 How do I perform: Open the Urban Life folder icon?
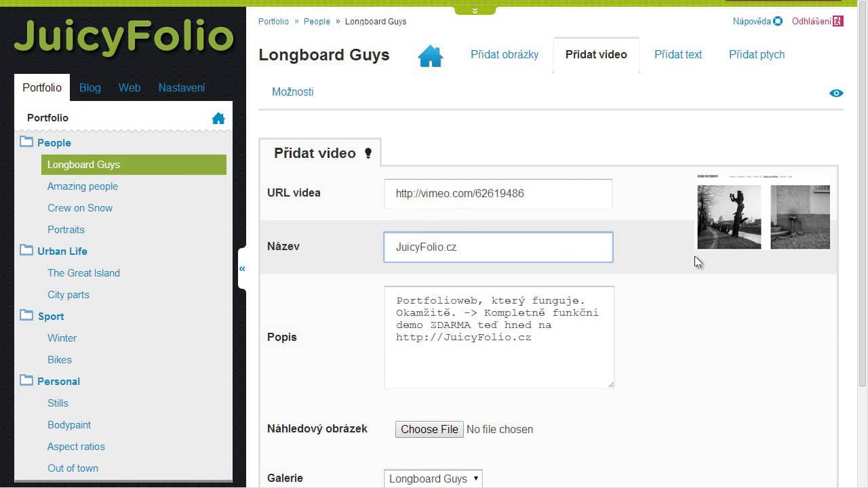click(26, 250)
